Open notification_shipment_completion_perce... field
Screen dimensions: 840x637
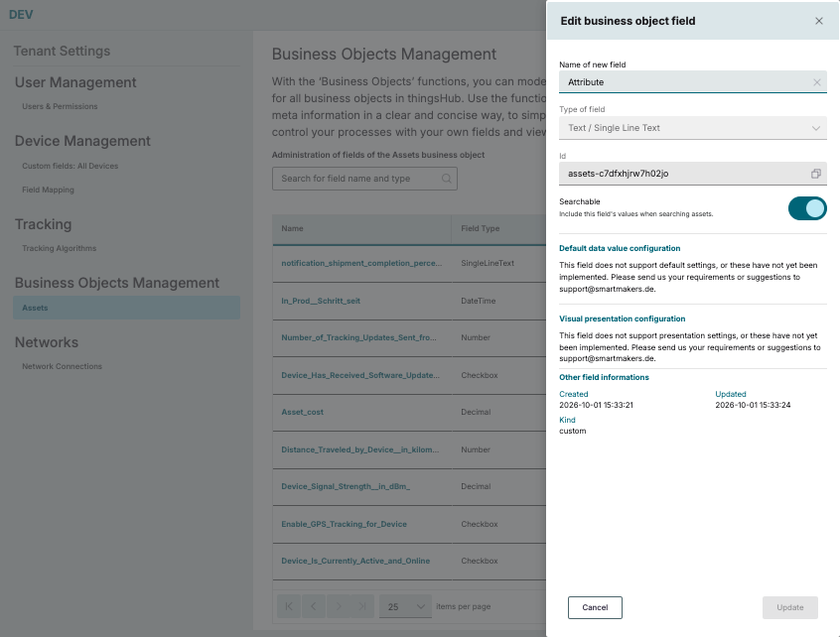click(x=361, y=263)
